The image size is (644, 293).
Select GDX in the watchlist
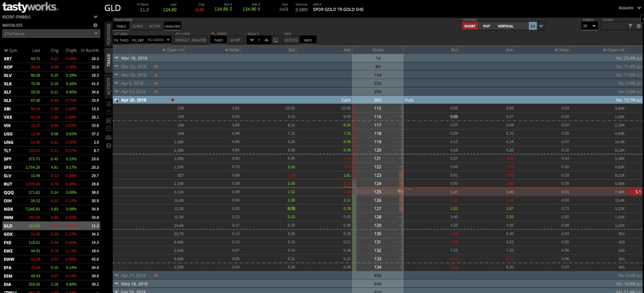[x=51, y=234]
